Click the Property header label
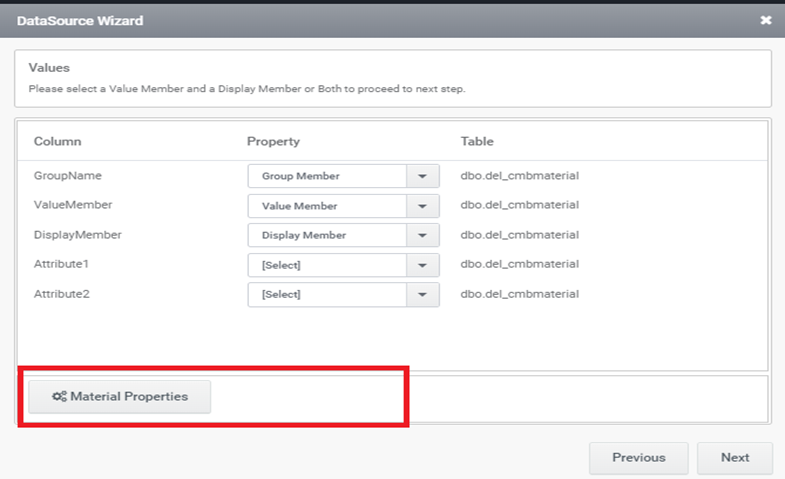 coord(273,142)
